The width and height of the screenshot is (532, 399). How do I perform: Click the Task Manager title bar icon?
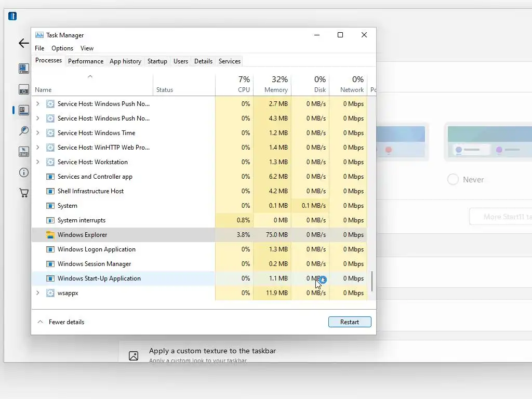click(x=39, y=35)
